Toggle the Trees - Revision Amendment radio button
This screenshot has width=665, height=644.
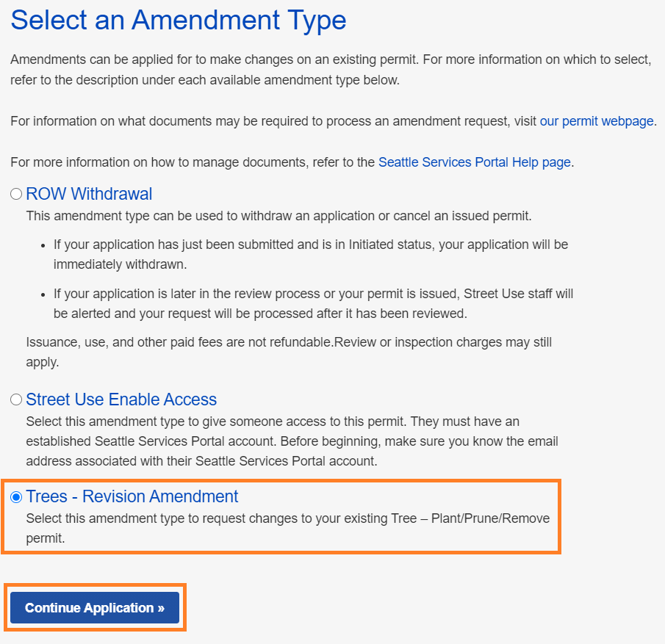click(x=16, y=497)
